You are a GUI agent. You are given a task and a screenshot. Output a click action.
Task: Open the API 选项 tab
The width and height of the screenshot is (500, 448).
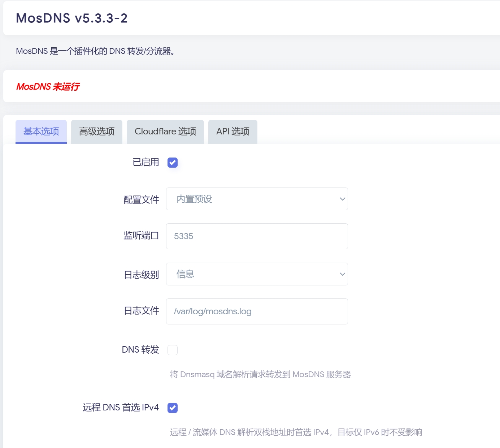(x=233, y=132)
